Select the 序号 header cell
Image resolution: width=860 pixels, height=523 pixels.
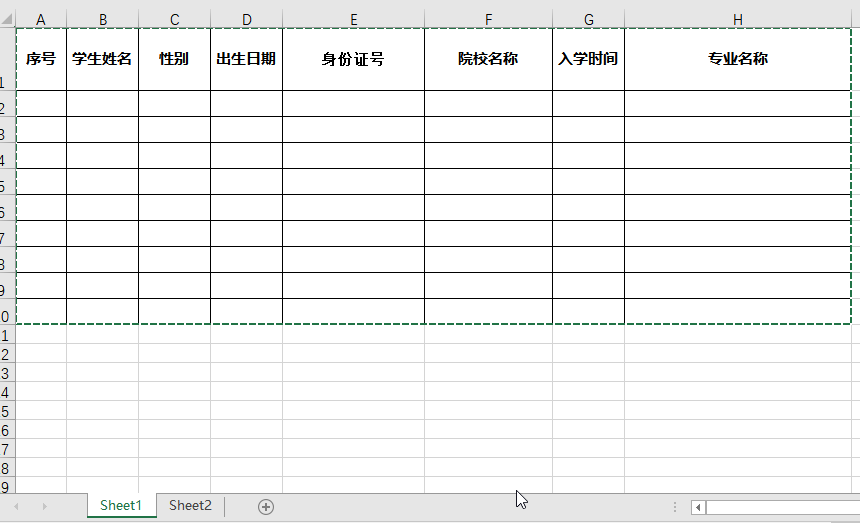41,59
